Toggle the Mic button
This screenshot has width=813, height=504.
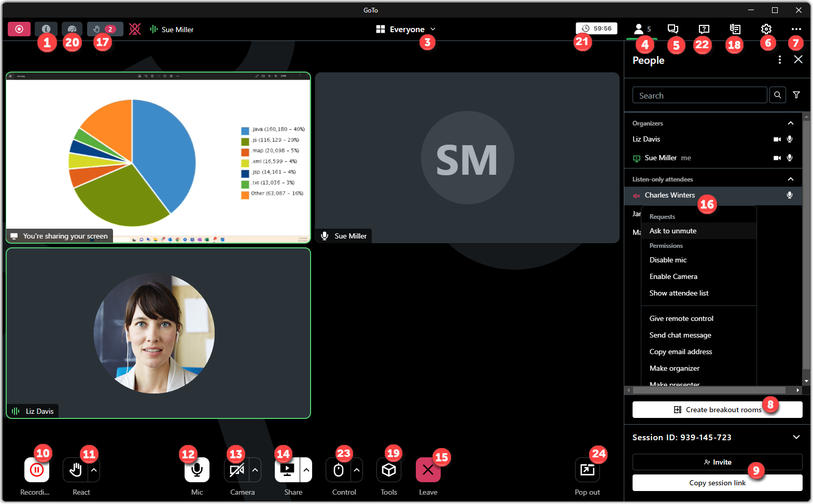click(197, 470)
